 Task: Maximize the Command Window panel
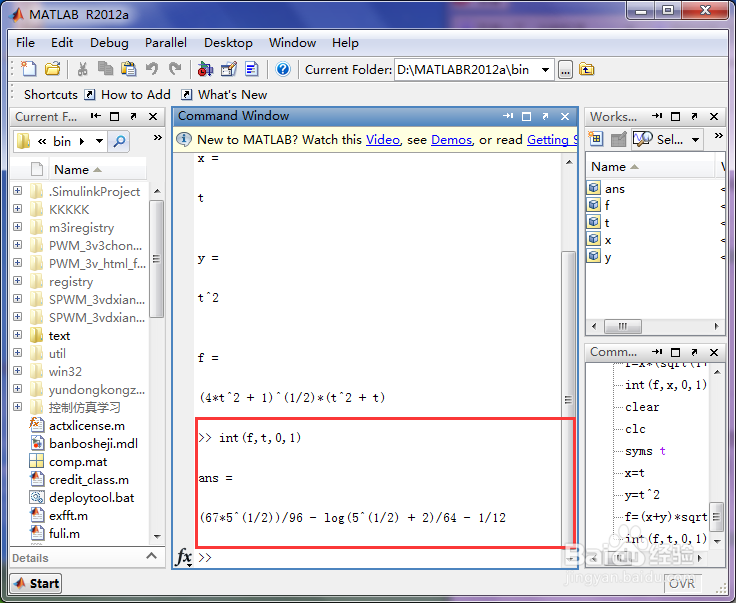(x=527, y=116)
